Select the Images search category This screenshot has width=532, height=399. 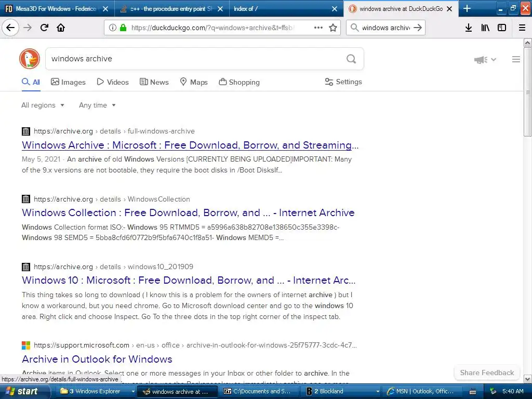coord(68,82)
